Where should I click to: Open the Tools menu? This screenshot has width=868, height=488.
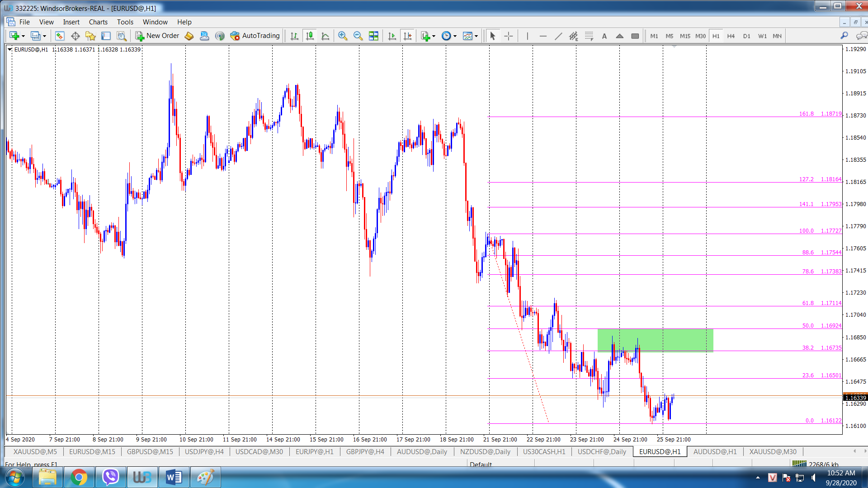125,22
